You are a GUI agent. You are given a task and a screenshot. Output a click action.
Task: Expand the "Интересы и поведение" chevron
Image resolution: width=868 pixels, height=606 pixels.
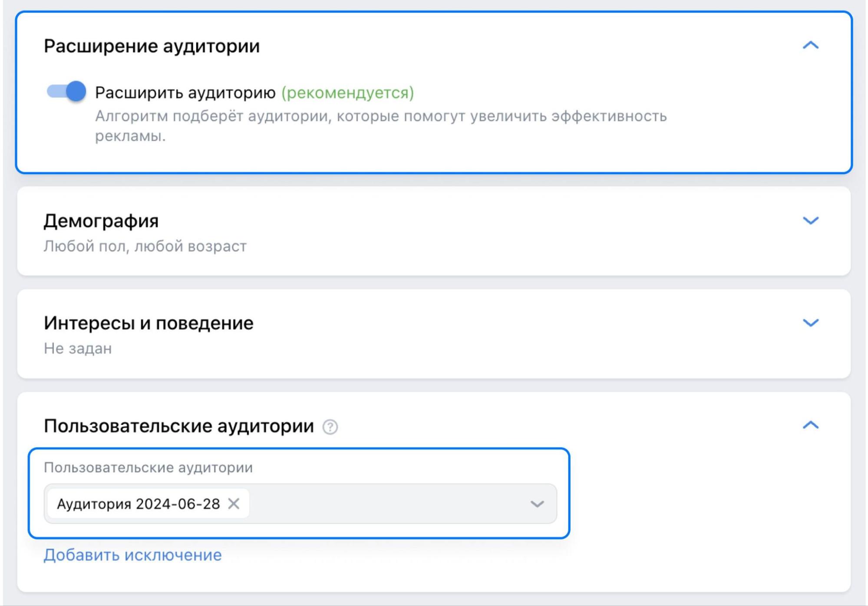tap(810, 323)
